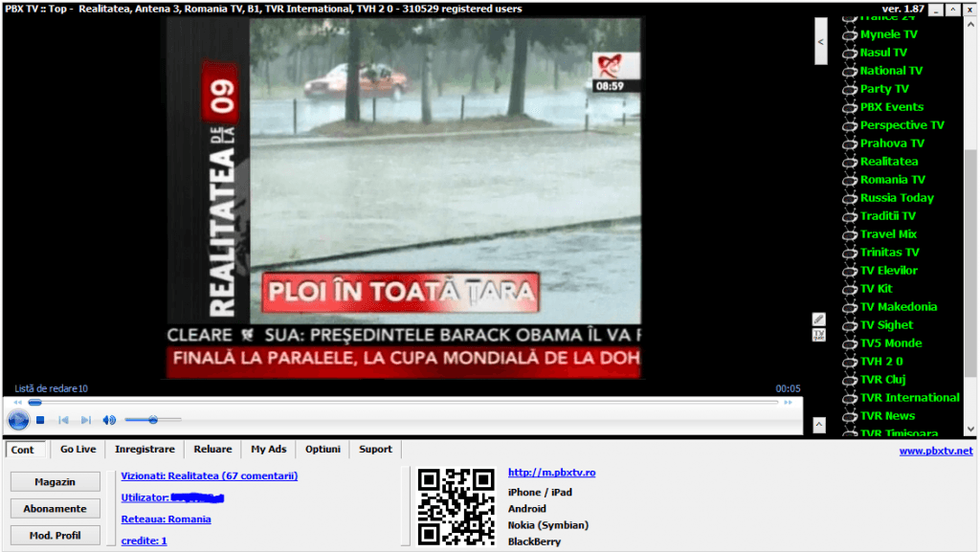Select TV Elevilor channel
The image size is (980, 552).
pos(889,271)
